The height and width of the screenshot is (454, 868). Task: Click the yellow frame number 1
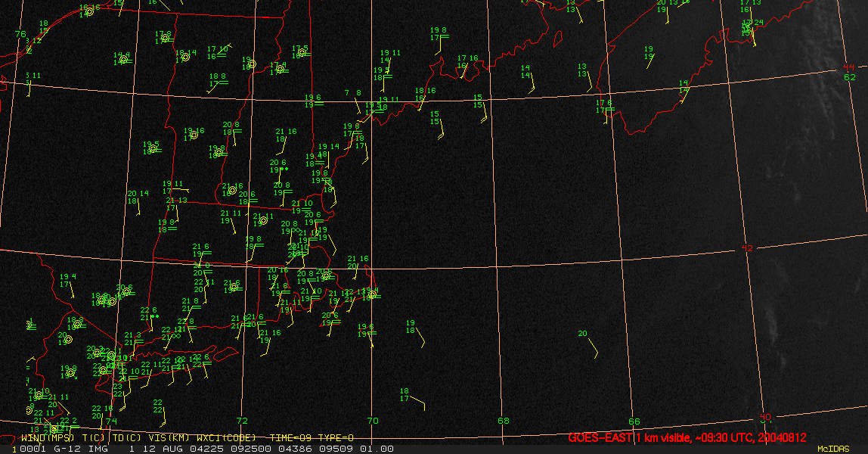point(14,449)
